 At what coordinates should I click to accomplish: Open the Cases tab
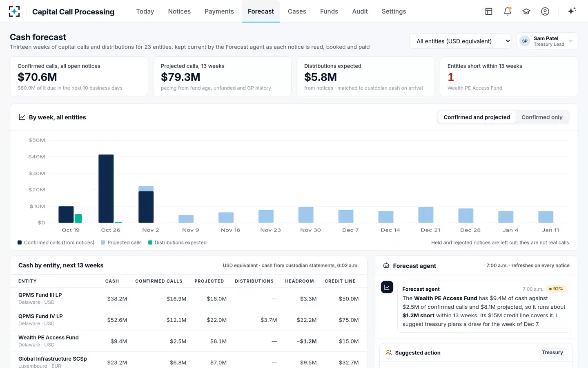[x=297, y=11]
